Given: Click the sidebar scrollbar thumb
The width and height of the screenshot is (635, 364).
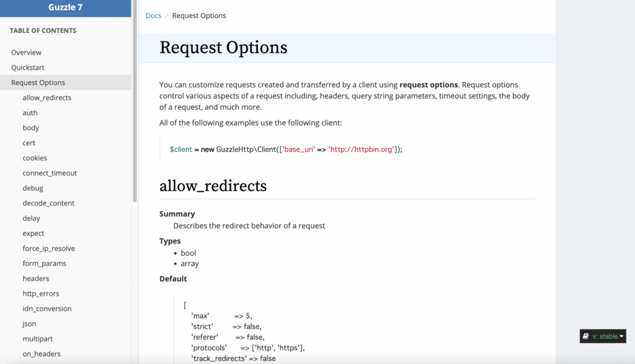Looking at the screenshot, I should coord(135,101).
